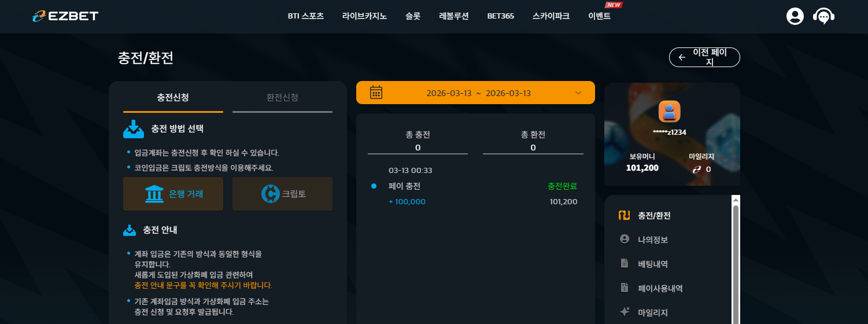
Task: Open the user profile icon in header
Action: click(x=795, y=16)
